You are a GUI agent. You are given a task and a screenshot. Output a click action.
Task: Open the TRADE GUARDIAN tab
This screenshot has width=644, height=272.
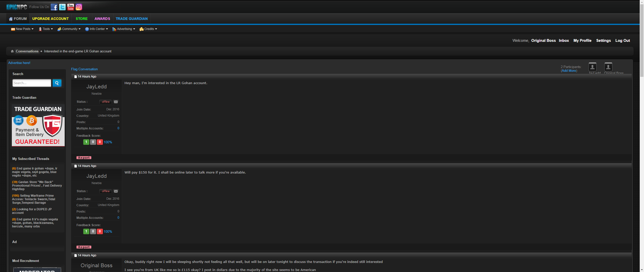132,19
